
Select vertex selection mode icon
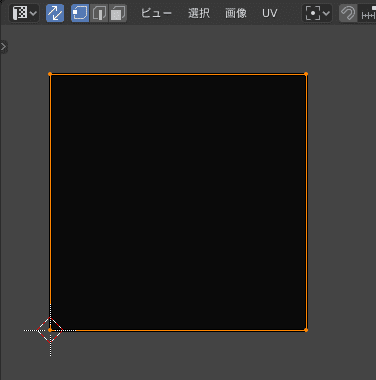(80, 13)
